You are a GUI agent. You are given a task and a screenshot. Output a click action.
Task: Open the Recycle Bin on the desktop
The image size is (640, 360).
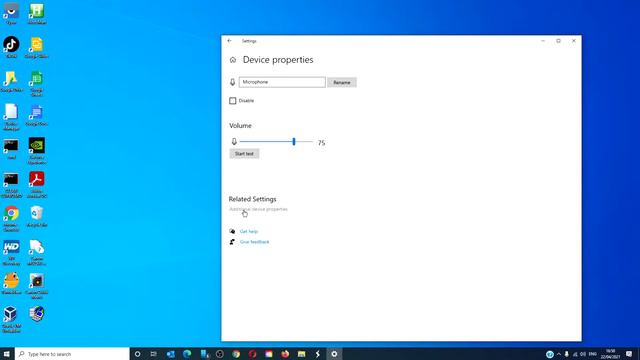(x=36, y=216)
